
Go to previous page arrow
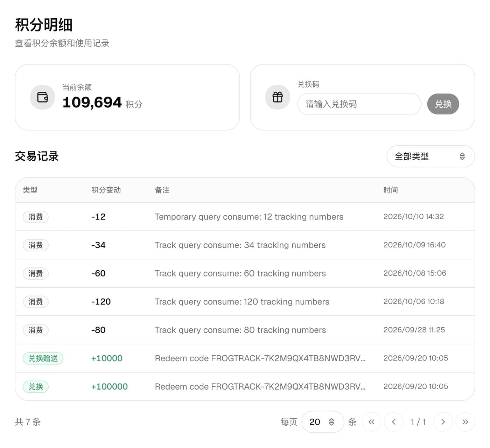click(x=394, y=422)
